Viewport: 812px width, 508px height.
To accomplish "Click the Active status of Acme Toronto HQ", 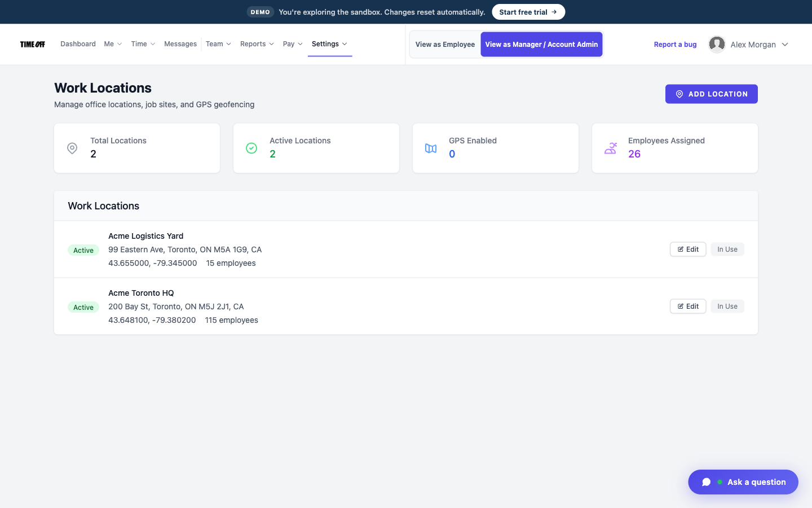I will pos(83,307).
